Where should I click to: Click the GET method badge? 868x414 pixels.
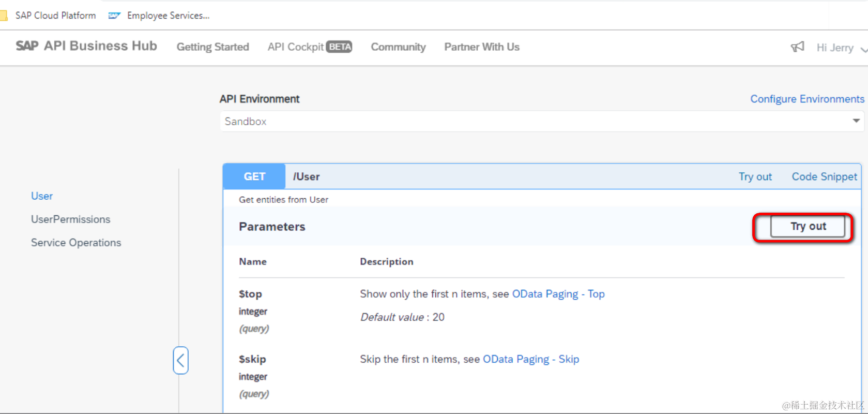coord(254,176)
